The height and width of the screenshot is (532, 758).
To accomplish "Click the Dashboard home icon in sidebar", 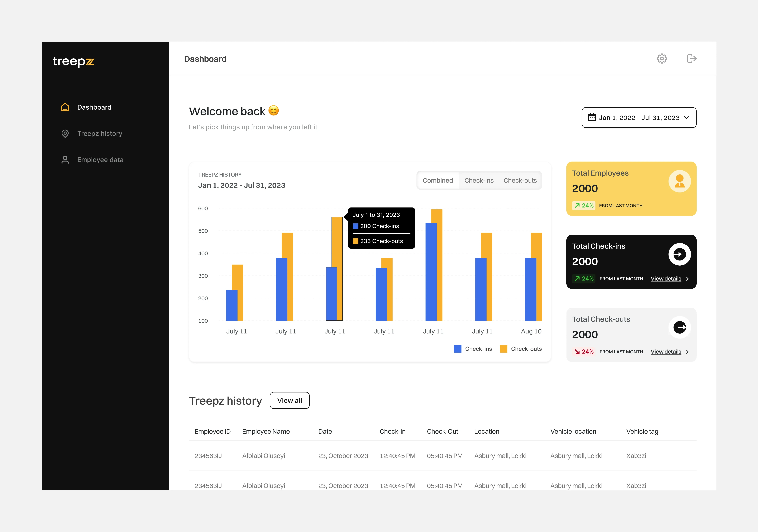I will 65,107.
